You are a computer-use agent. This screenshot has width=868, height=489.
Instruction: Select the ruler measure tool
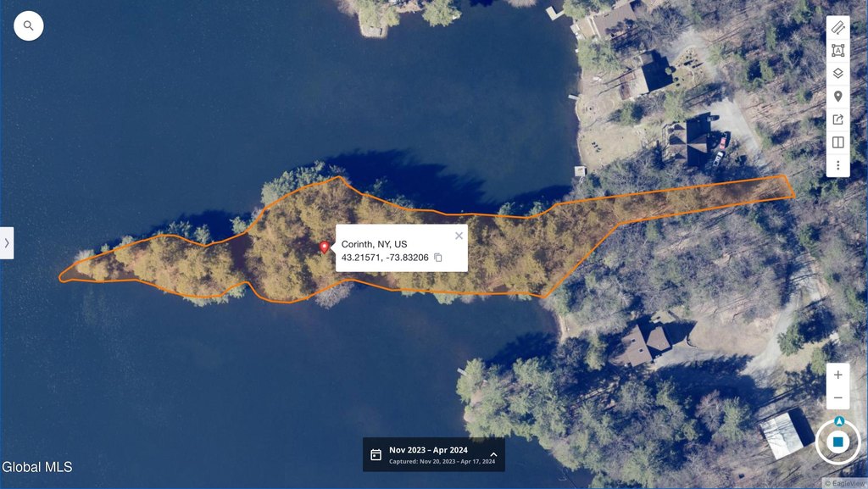coord(837,28)
